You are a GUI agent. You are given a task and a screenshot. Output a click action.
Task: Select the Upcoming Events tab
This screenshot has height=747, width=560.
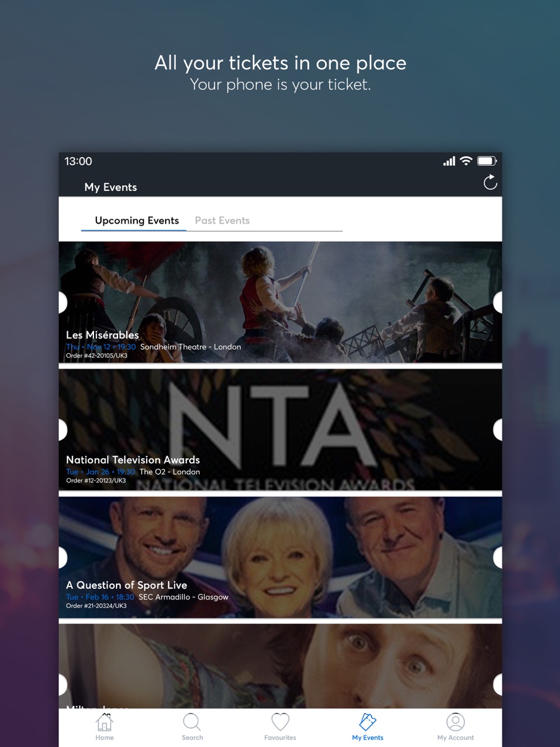point(137,221)
